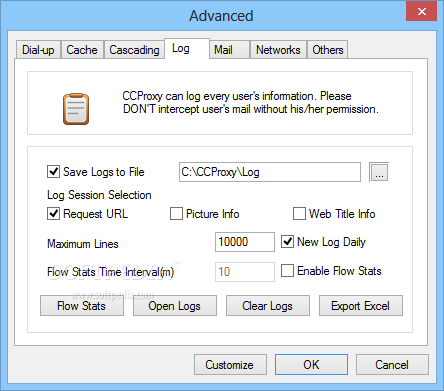
Task: Browse for log folder with ellipsis button
Action: [x=379, y=172]
